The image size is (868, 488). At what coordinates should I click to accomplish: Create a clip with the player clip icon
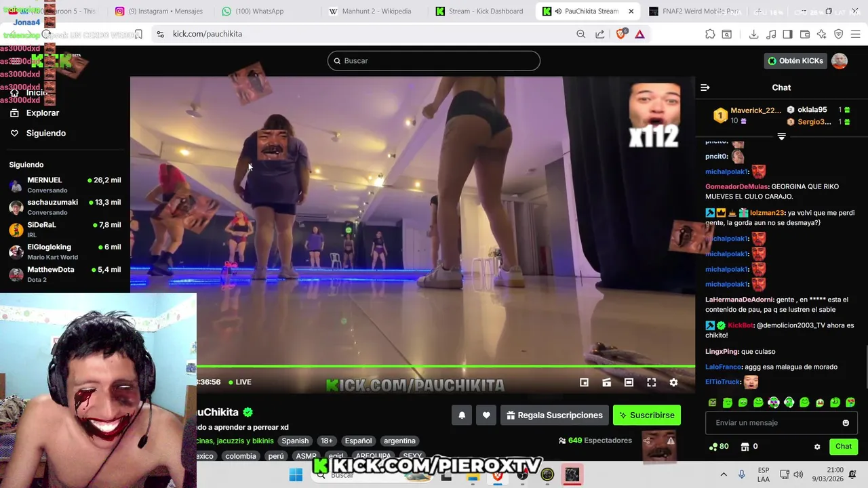pos(607,382)
